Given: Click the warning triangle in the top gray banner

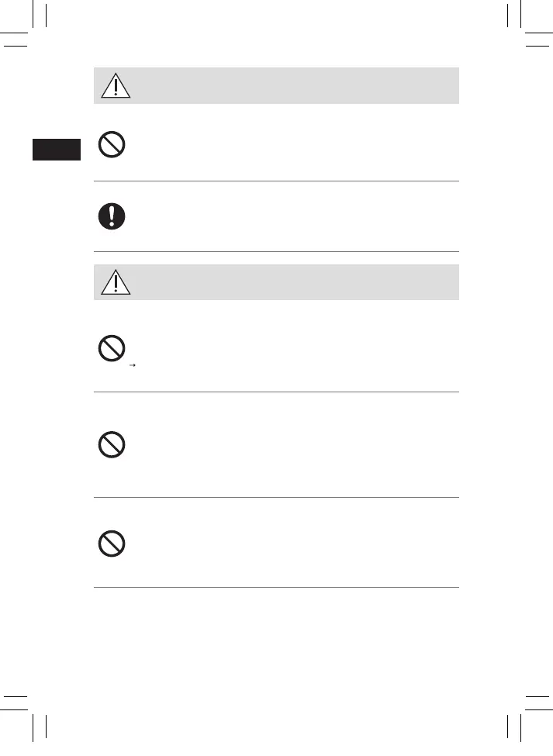Looking at the screenshot, I should [x=116, y=86].
